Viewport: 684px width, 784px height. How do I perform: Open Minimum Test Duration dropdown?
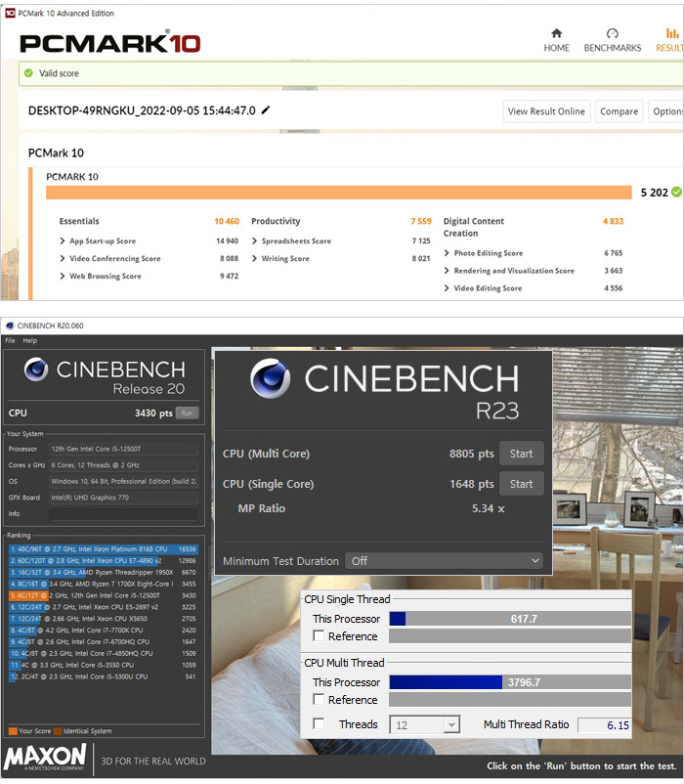point(444,560)
